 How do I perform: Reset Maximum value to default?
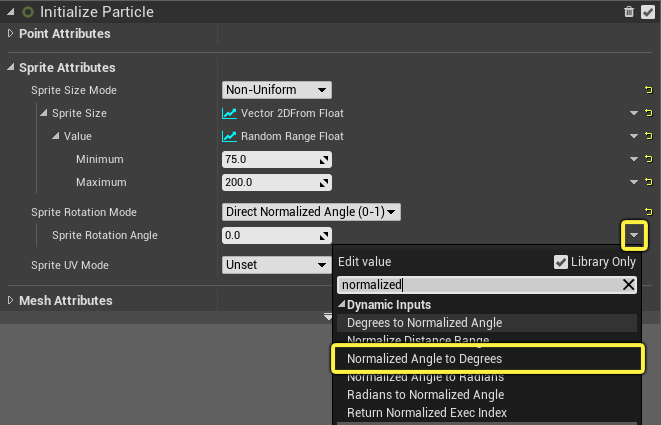pyautogui.click(x=648, y=182)
